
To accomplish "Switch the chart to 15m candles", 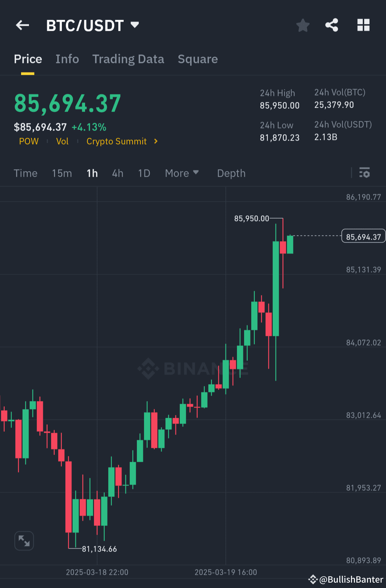I will pyautogui.click(x=61, y=173).
